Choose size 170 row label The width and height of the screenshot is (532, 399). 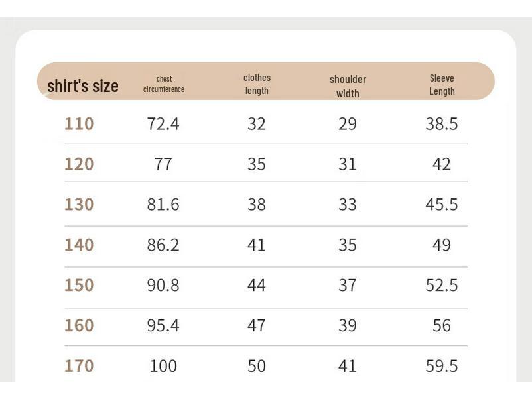(x=79, y=366)
